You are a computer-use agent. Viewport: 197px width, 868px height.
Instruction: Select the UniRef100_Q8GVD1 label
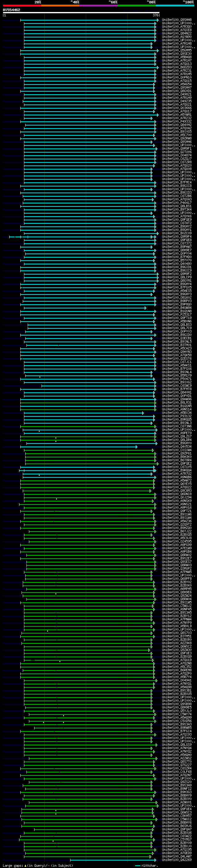click(x=177, y=91)
